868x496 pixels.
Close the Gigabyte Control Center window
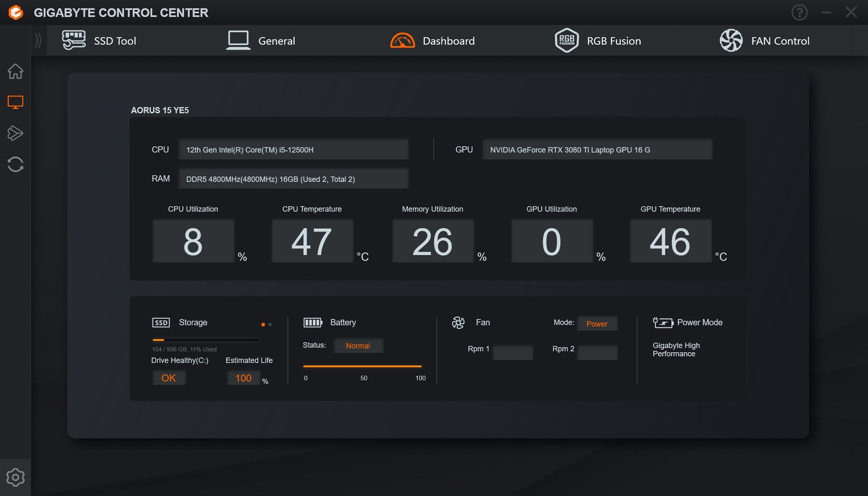pyautogui.click(x=851, y=12)
